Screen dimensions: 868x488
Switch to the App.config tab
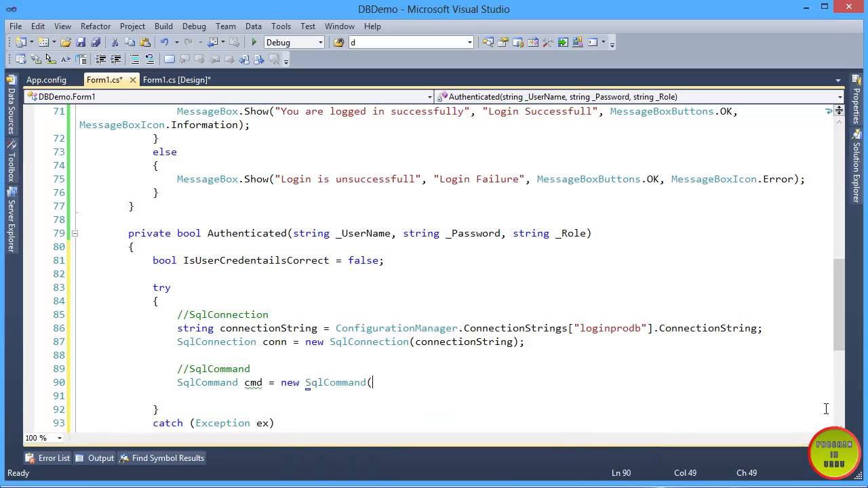(x=46, y=80)
